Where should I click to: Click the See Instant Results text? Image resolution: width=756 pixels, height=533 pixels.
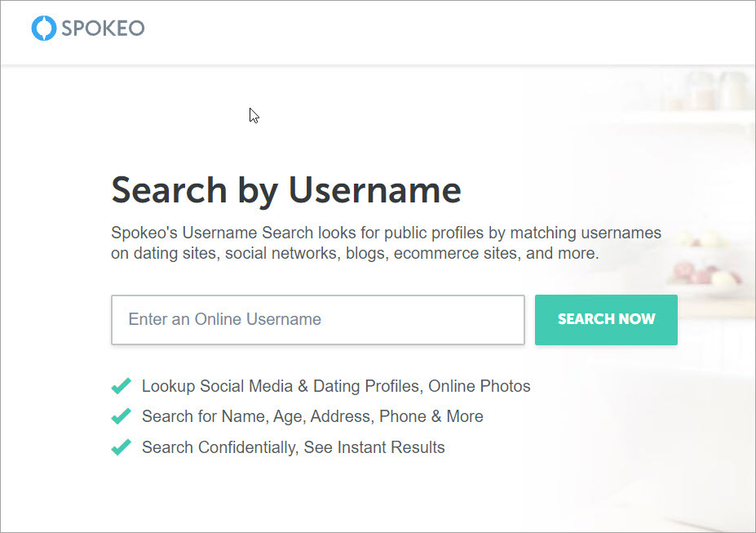click(x=374, y=447)
